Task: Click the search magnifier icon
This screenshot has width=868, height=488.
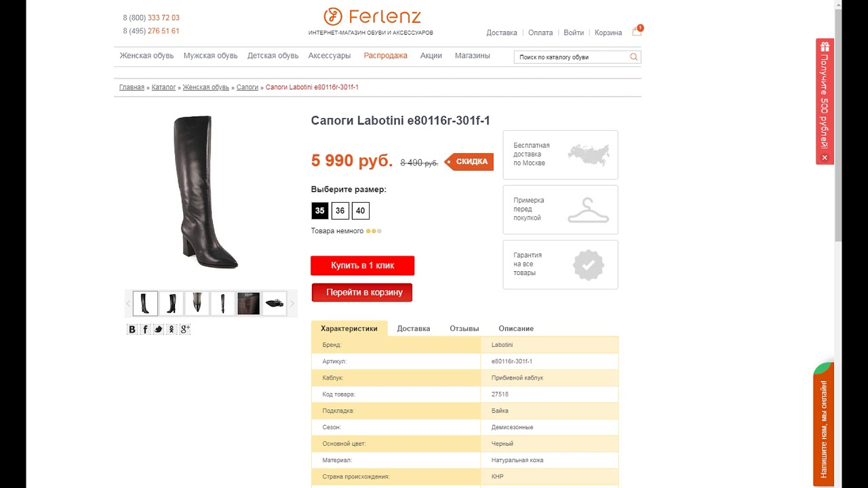Action: point(634,57)
